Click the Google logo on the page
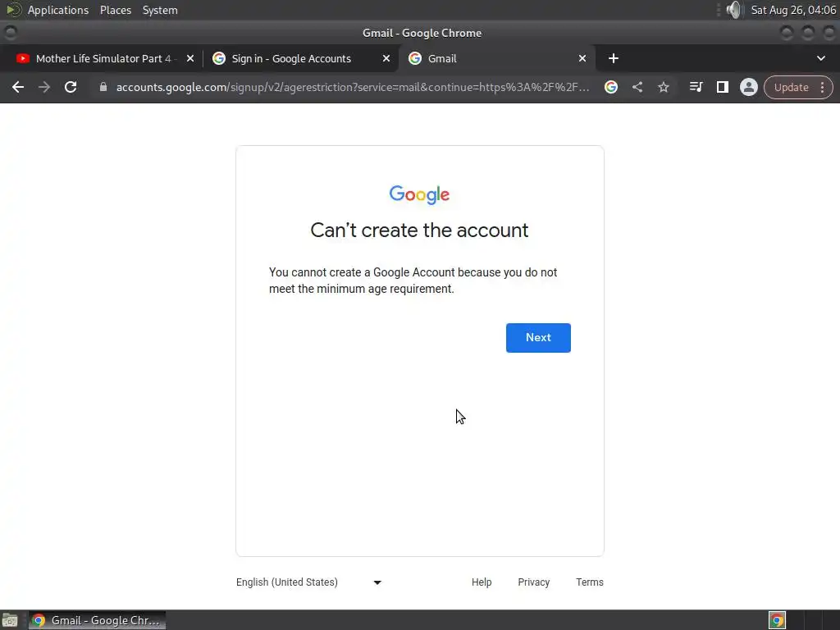The image size is (840, 630). (419, 195)
